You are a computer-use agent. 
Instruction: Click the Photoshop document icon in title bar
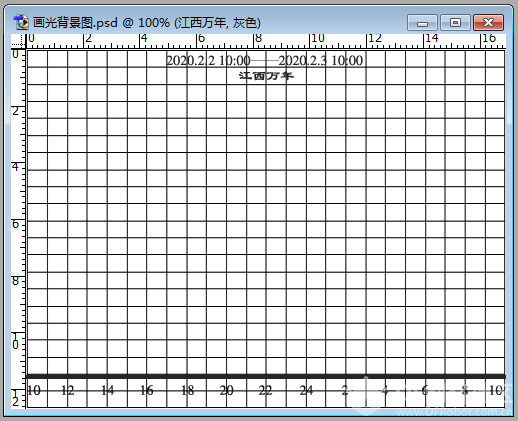21,22
